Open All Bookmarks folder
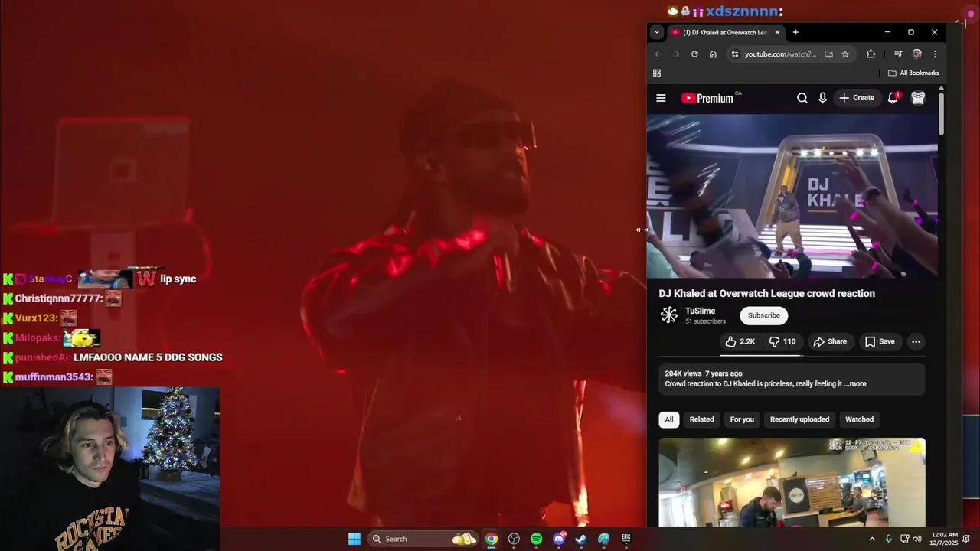The height and width of the screenshot is (551, 980). (913, 73)
